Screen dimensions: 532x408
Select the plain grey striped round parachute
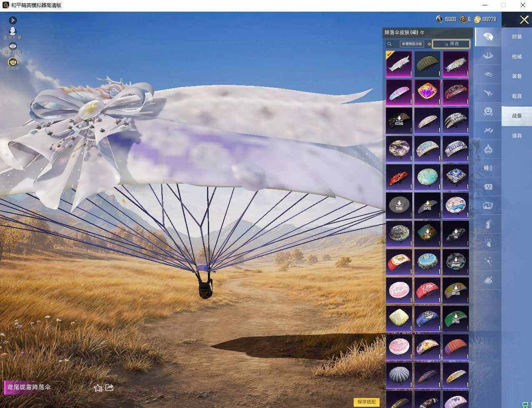coord(399,375)
